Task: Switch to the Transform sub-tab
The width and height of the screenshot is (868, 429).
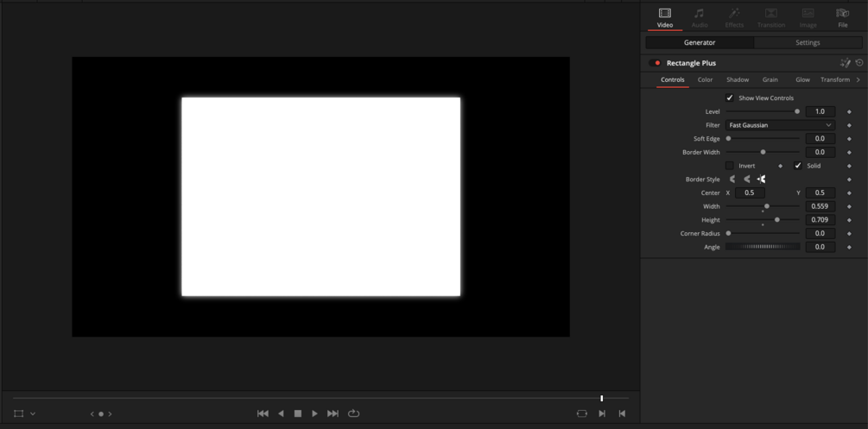Action: click(x=835, y=79)
